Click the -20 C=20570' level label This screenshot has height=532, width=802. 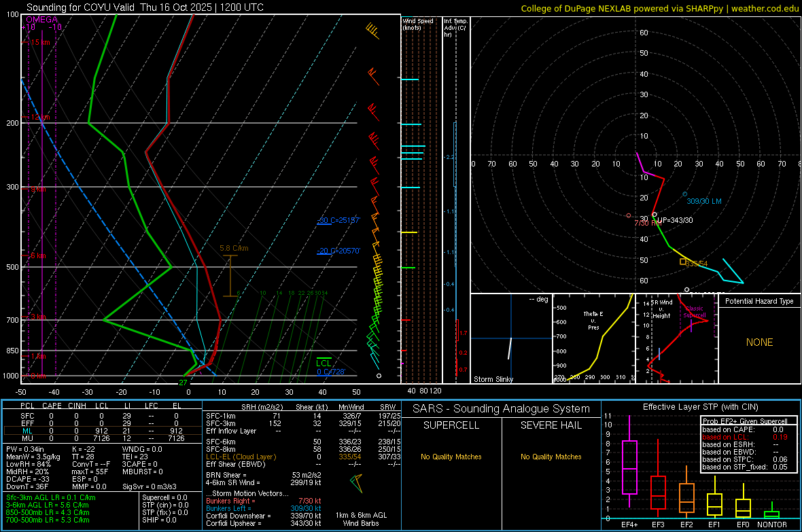[x=338, y=251]
